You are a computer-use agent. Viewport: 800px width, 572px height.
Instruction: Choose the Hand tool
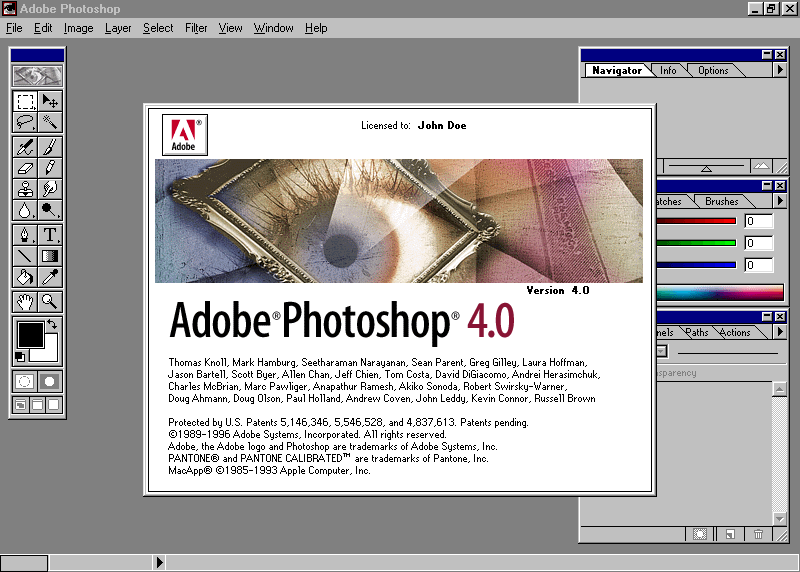[25, 302]
